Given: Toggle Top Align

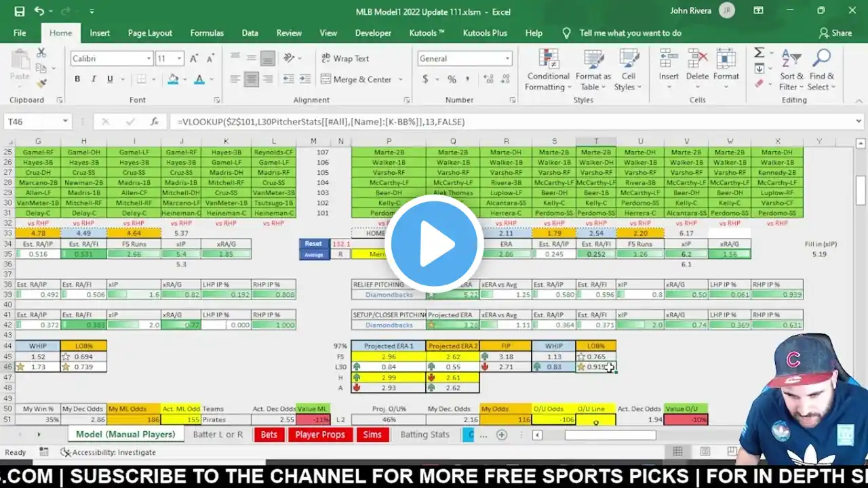Looking at the screenshot, I should pos(235,58).
